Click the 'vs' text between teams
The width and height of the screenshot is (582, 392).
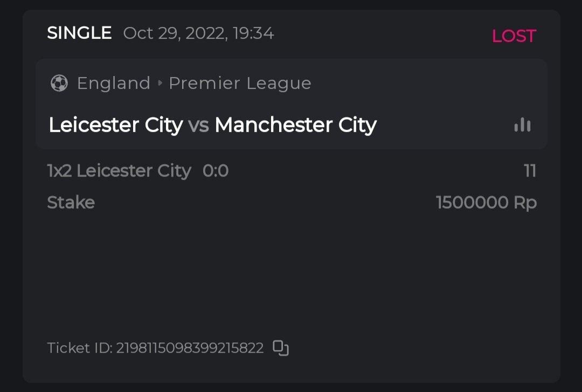point(198,125)
